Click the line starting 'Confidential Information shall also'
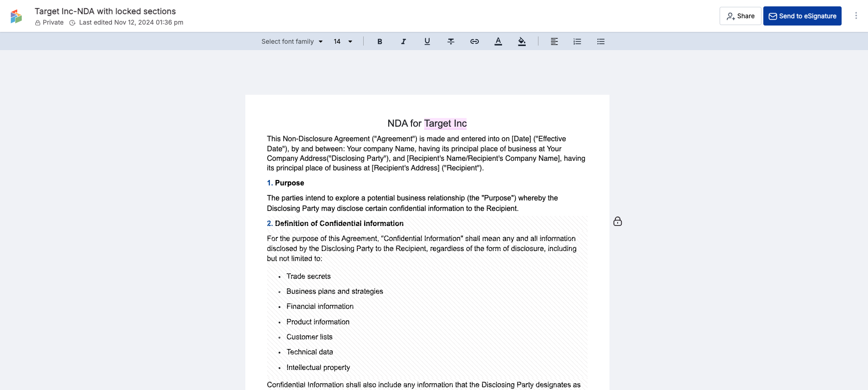 [424, 385]
